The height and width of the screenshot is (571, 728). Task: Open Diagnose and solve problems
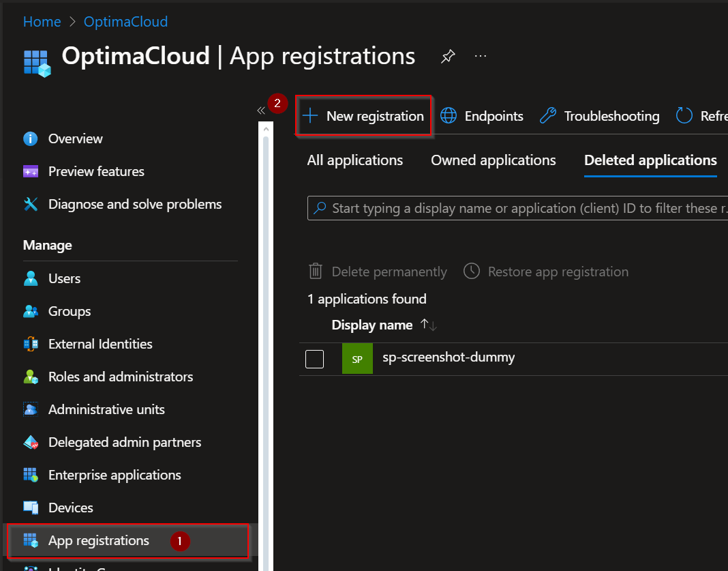pyautogui.click(x=135, y=204)
